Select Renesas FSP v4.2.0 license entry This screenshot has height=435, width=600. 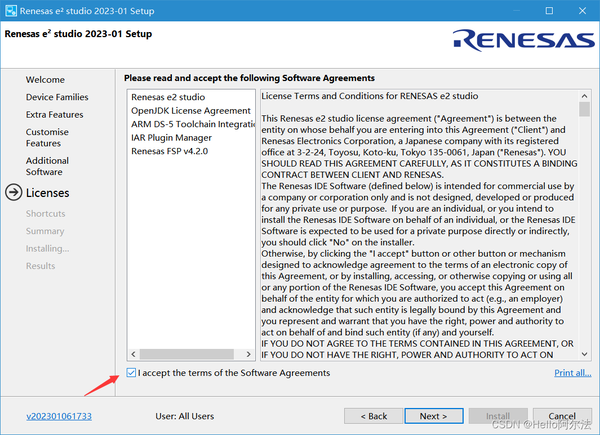coord(170,151)
